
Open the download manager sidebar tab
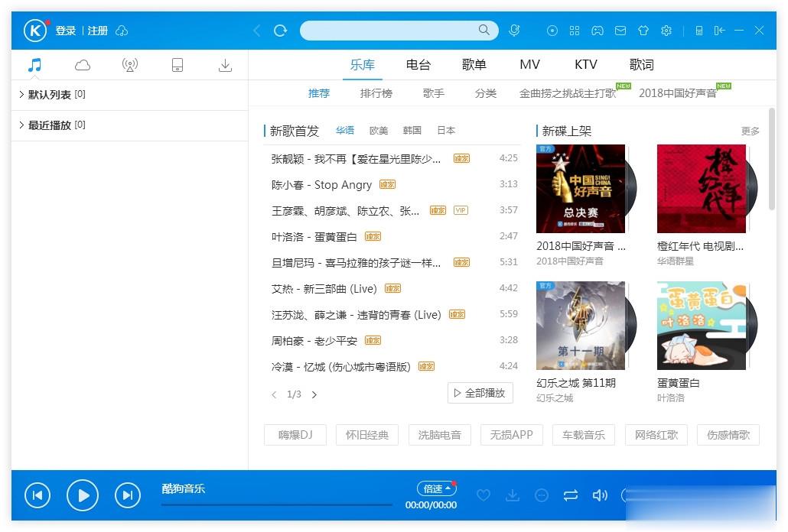pyautogui.click(x=225, y=65)
